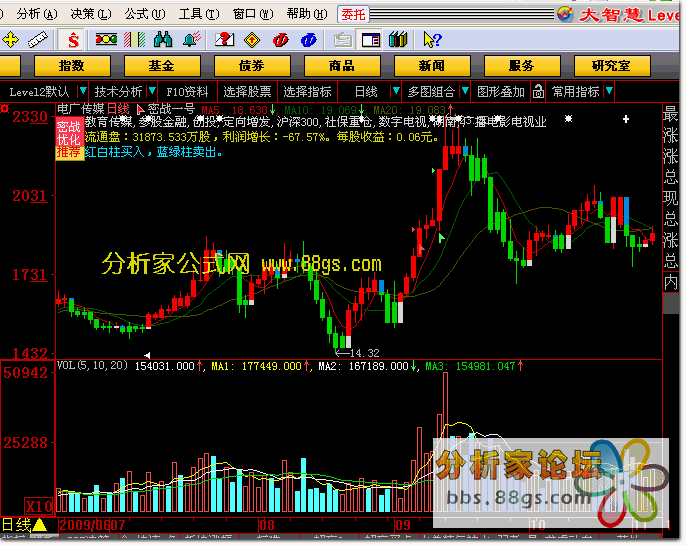686x545 pixels.
Task: Expand the Level2默认 dropdown arrow
Action: click(x=82, y=91)
